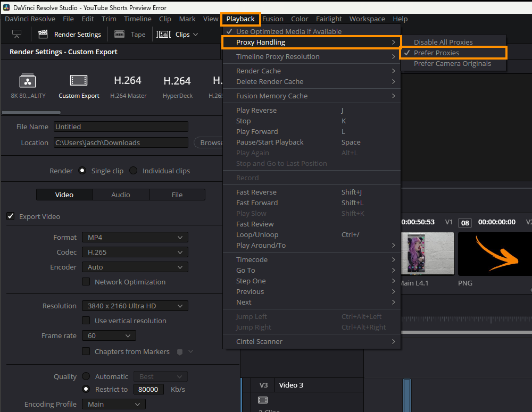Open Delete Render Cache submenu
Viewport: 532px width, 412px height.
(311, 82)
